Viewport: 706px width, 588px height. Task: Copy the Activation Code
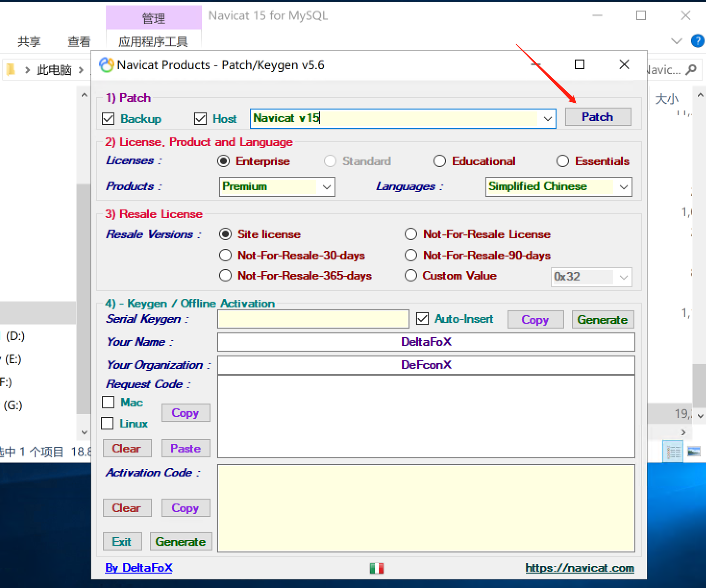(x=186, y=508)
